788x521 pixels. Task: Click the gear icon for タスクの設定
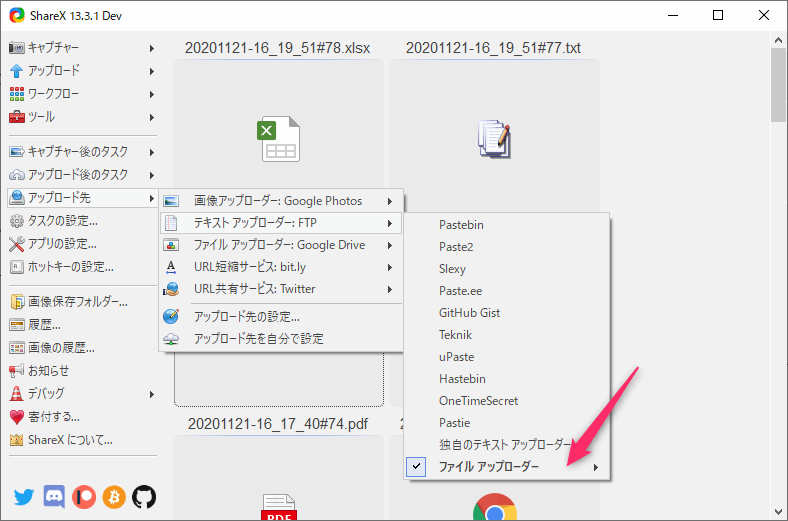(x=17, y=221)
